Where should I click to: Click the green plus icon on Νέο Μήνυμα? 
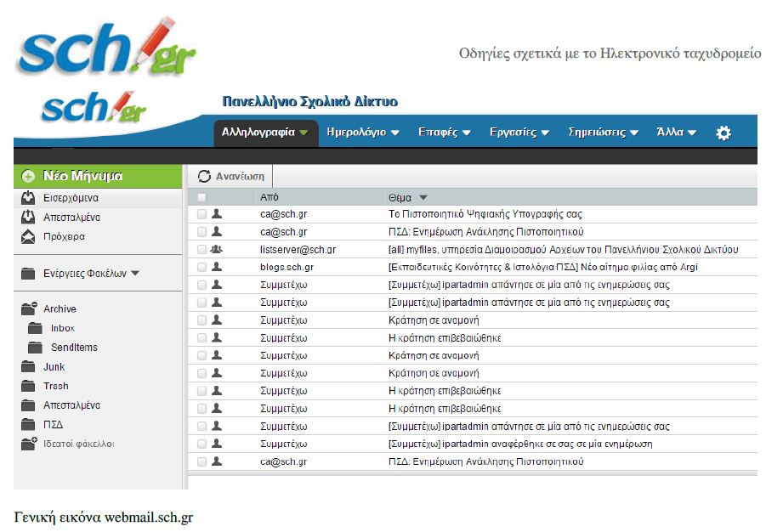[x=28, y=177]
